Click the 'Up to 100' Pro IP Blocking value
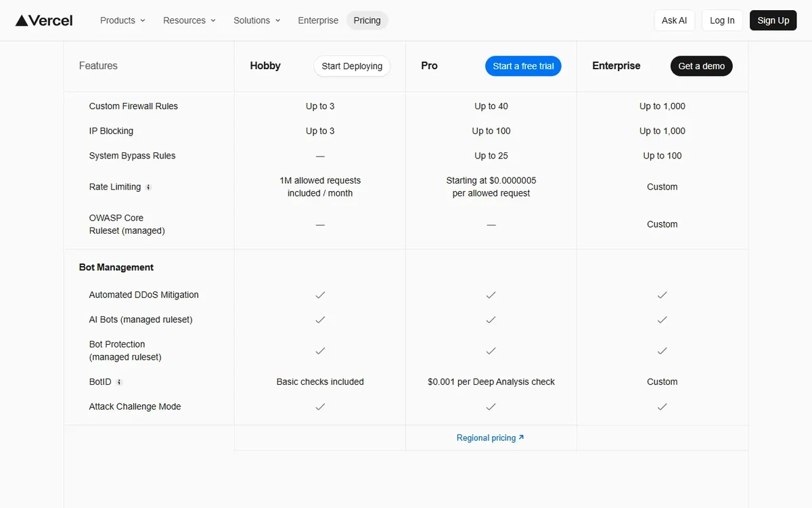Image resolution: width=812 pixels, height=508 pixels. 491,131
